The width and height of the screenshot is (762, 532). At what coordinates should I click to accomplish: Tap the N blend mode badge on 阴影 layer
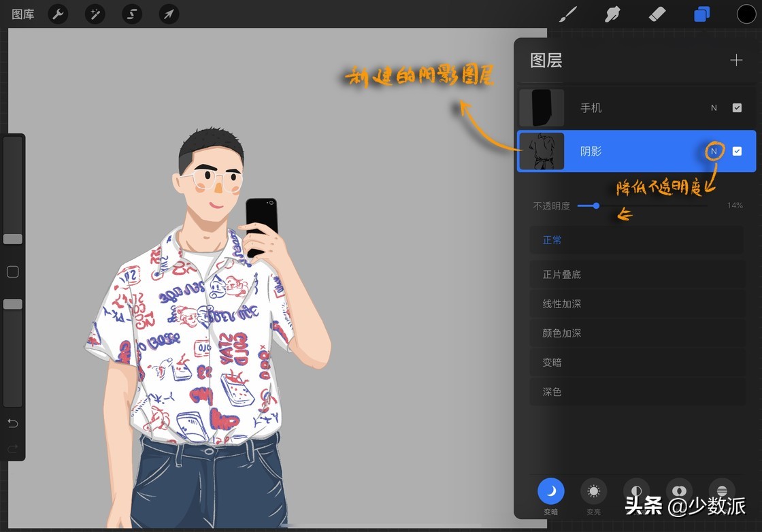[x=714, y=151]
